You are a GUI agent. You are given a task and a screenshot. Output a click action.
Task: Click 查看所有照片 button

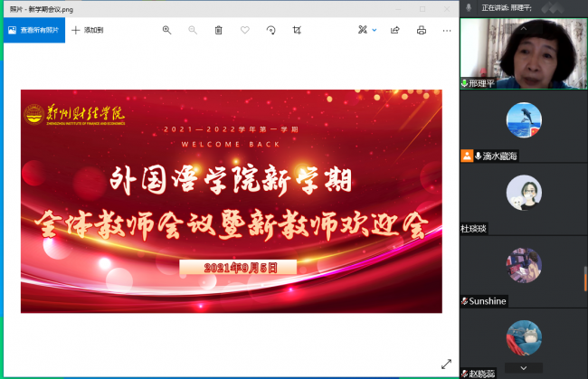[x=32, y=30]
